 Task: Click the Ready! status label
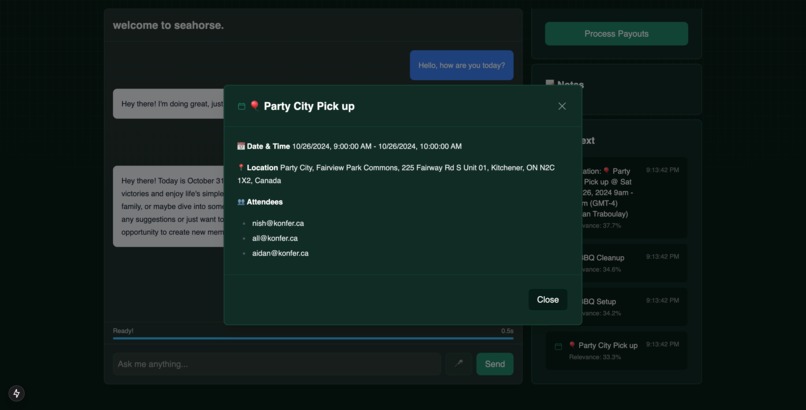tap(123, 331)
